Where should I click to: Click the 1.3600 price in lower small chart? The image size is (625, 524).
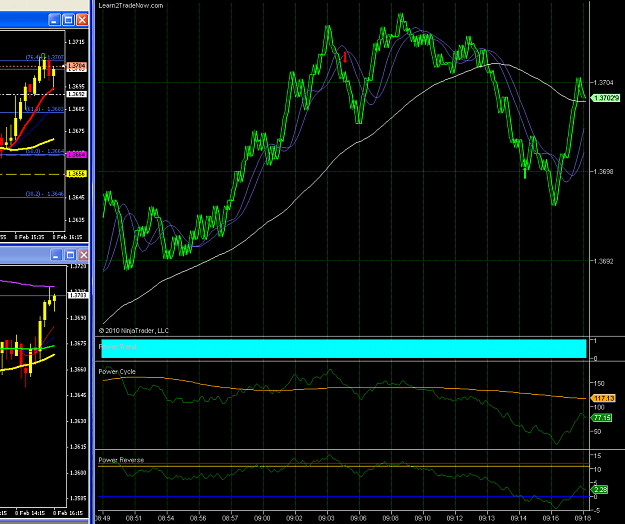click(78, 473)
